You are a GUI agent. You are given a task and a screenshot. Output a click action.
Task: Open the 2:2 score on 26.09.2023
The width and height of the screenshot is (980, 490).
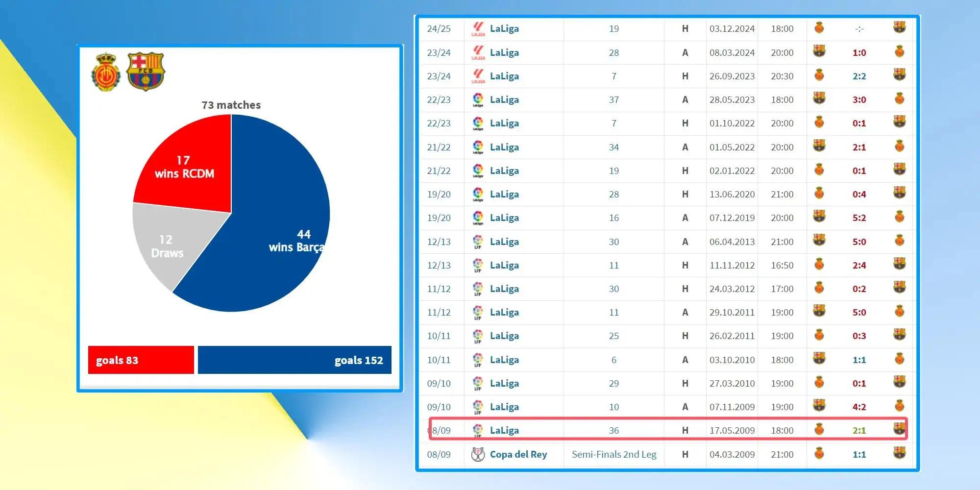coord(859,76)
